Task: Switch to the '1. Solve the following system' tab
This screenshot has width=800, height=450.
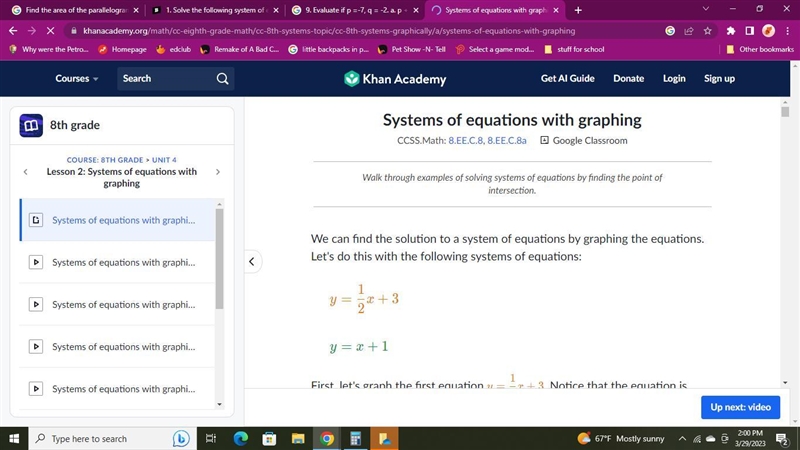Action: click(215, 10)
